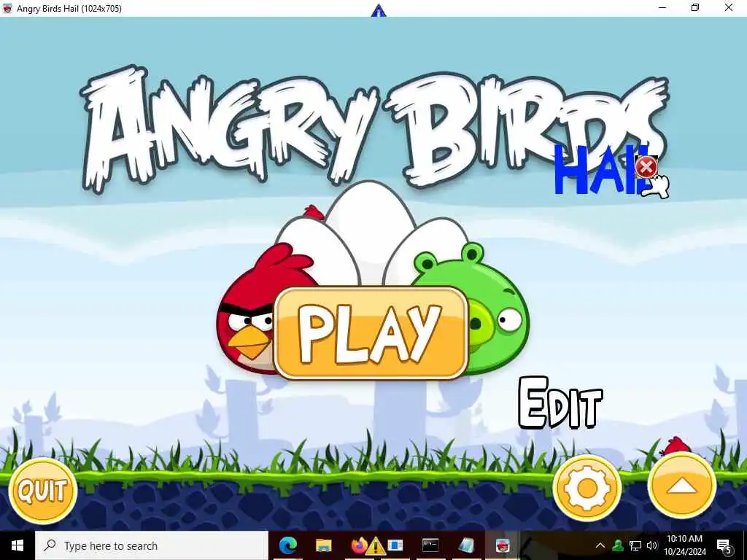
Task: Open the notepad-like taskbar icon
Action: pyautogui.click(x=466, y=545)
